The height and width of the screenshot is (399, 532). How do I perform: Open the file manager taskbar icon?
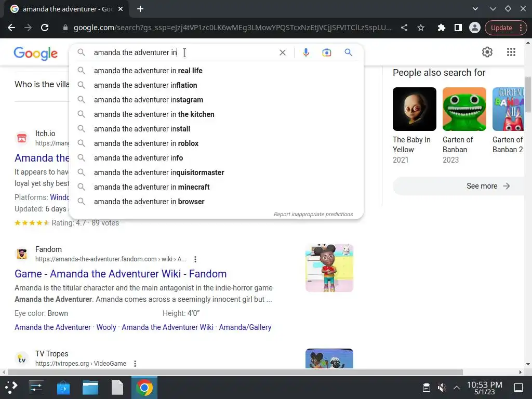pyautogui.click(x=90, y=388)
